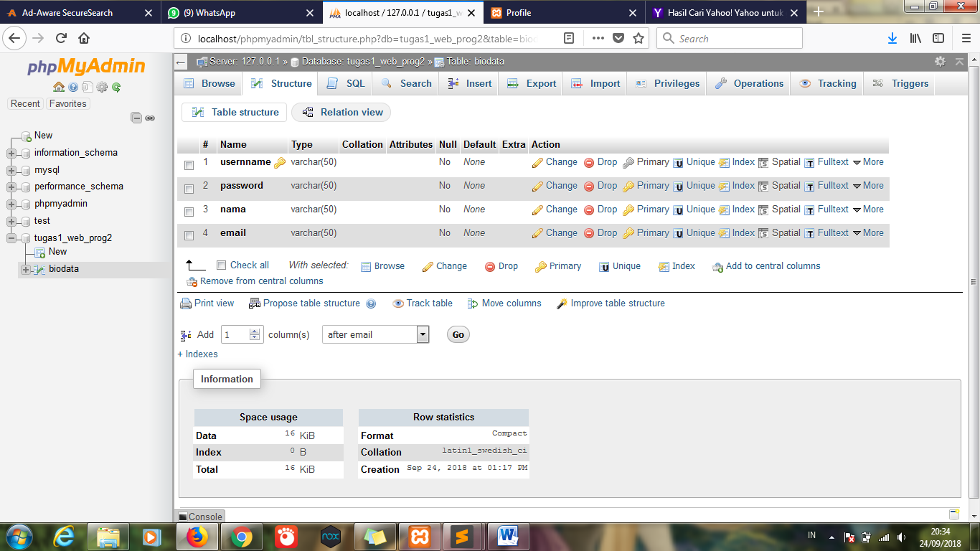Click the collapse all tree icon
Image resolution: width=980 pixels, height=551 pixels.
pyautogui.click(x=136, y=118)
